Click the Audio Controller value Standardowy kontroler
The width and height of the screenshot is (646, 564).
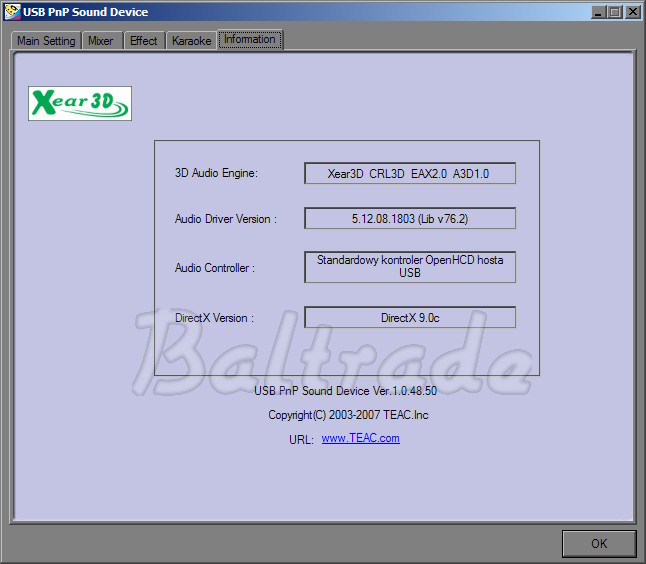tap(410, 267)
